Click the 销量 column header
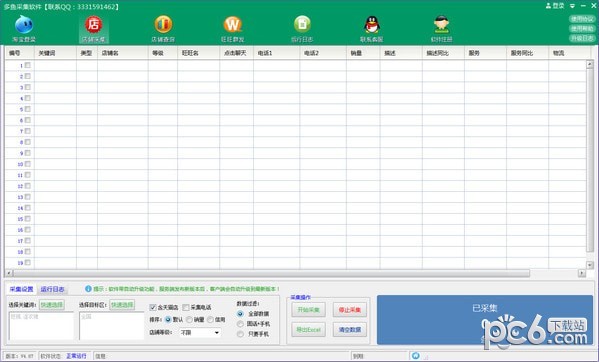Screen dimensions: 599x362 tap(363, 53)
